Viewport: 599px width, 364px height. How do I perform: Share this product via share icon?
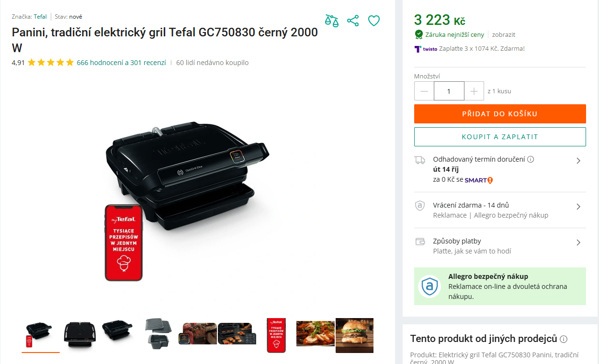coord(353,21)
